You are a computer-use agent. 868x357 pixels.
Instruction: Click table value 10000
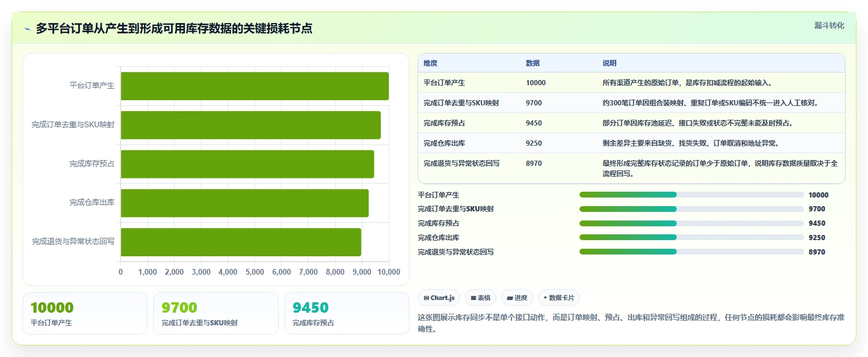[536, 83]
